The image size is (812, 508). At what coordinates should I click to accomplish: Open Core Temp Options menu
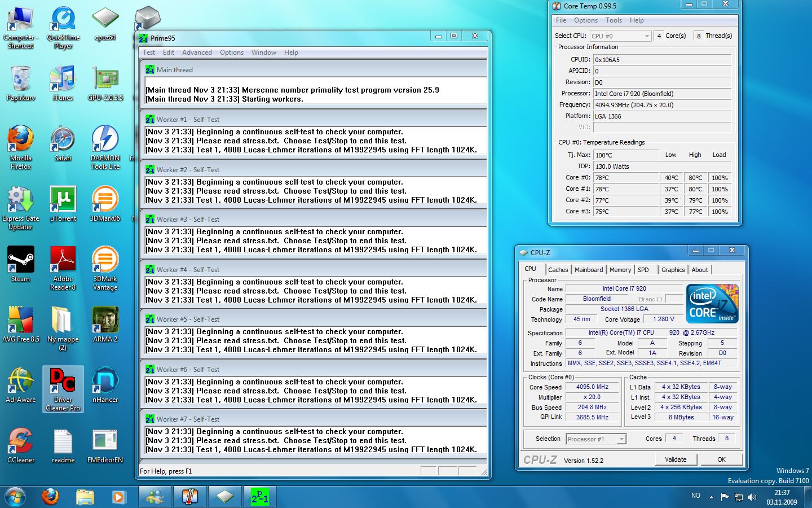586,20
